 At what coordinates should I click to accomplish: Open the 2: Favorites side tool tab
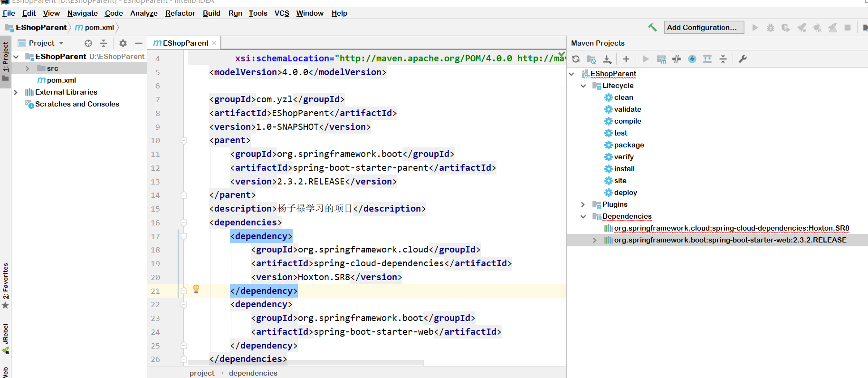point(6,285)
